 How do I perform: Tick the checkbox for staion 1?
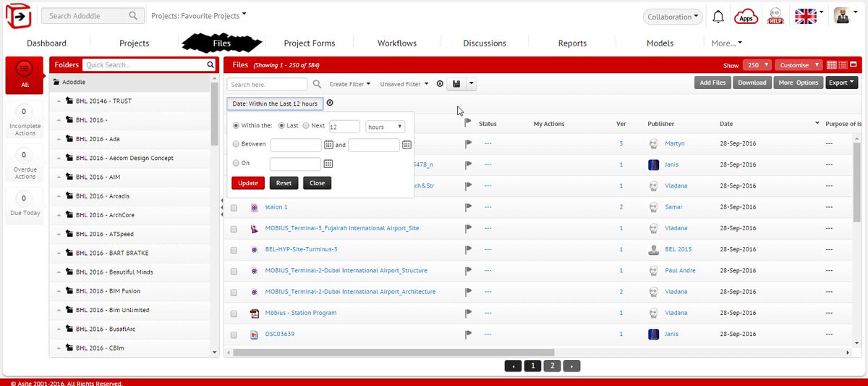(234, 208)
